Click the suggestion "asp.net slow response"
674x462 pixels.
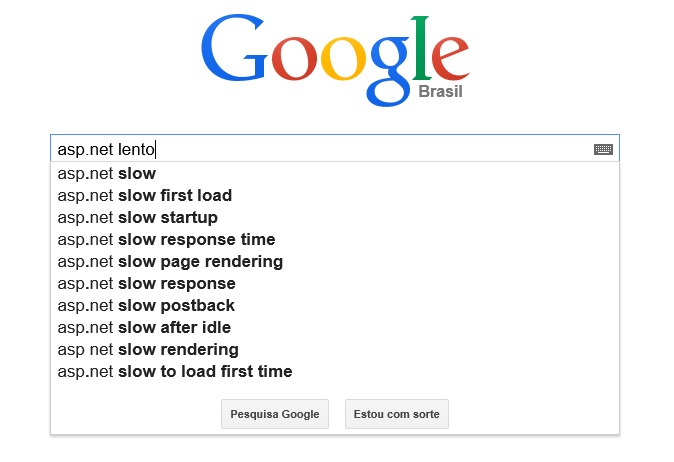[x=147, y=284]
